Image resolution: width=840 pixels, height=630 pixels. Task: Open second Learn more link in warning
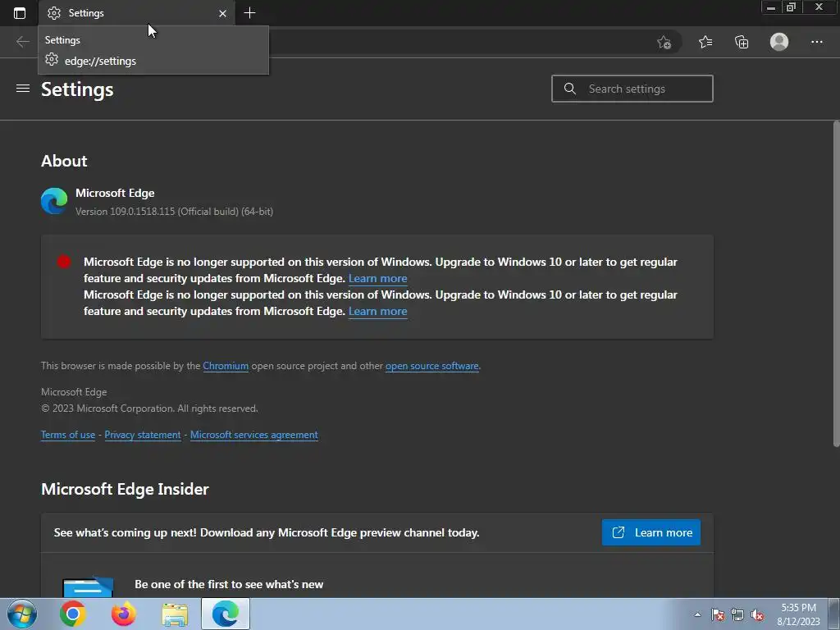click(377, 311)
